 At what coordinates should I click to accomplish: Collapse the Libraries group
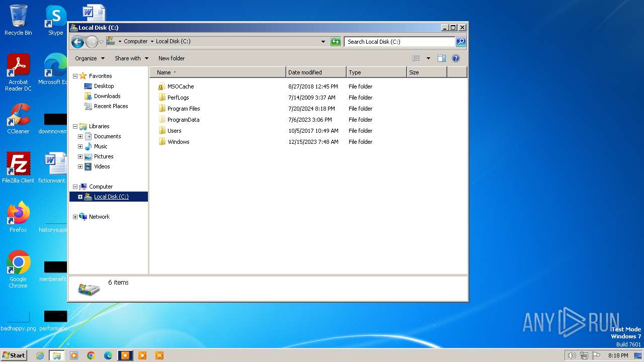(x=75, y=126)
